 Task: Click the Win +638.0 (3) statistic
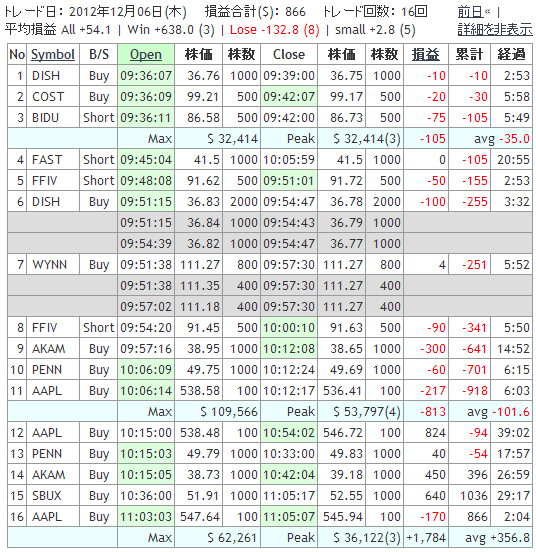171,30
